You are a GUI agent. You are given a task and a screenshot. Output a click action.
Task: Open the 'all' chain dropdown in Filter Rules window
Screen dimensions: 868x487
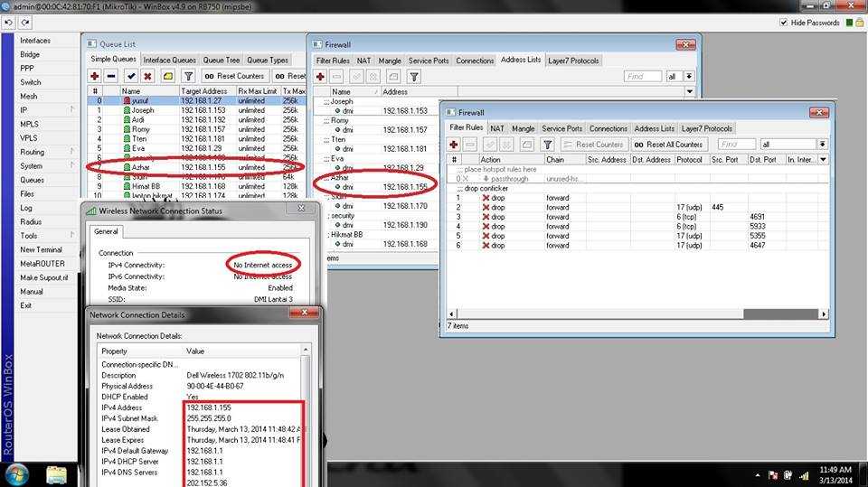823,145
